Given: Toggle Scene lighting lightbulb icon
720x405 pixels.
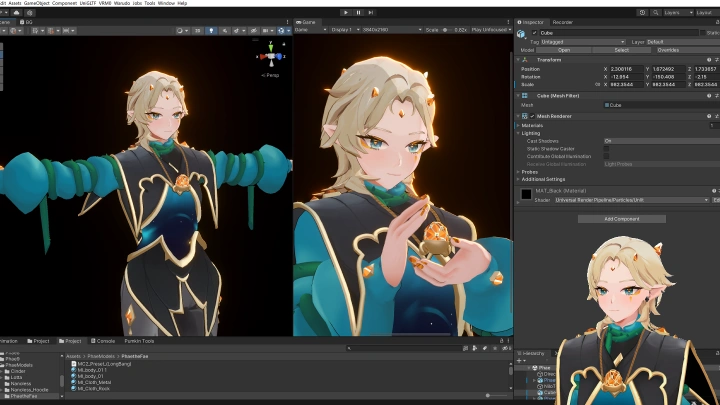Looking at the screenshot, I should coord(211,31).
